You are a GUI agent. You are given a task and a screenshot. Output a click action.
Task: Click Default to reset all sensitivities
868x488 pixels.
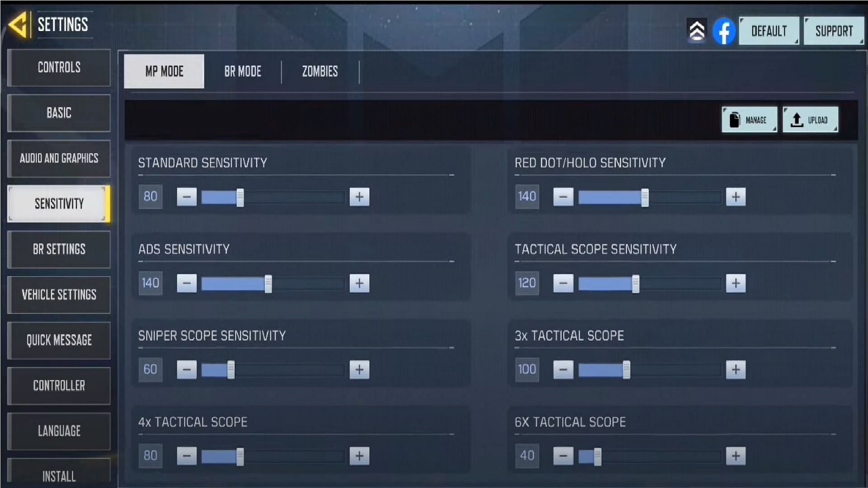[769, 31]
